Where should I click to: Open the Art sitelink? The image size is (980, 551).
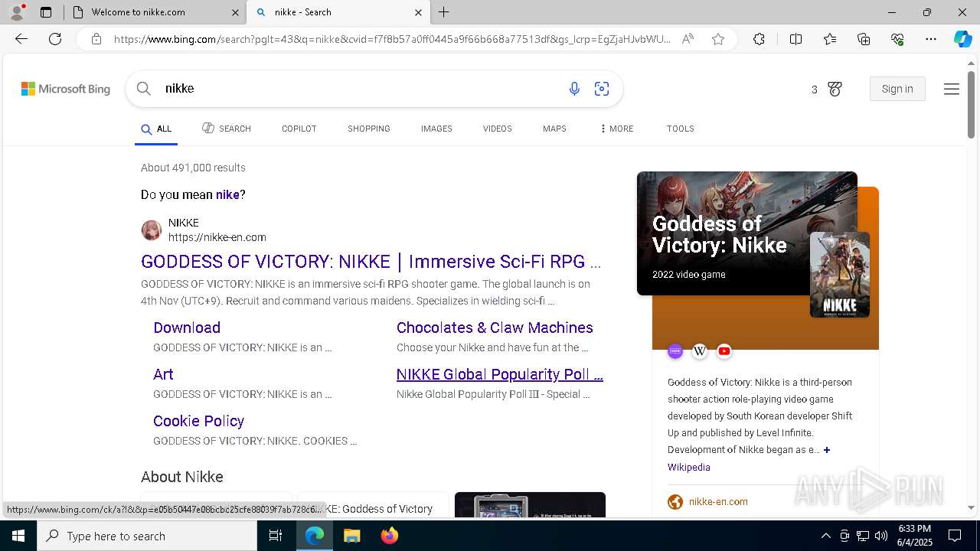pyautogui.click(x=163, y=374)
